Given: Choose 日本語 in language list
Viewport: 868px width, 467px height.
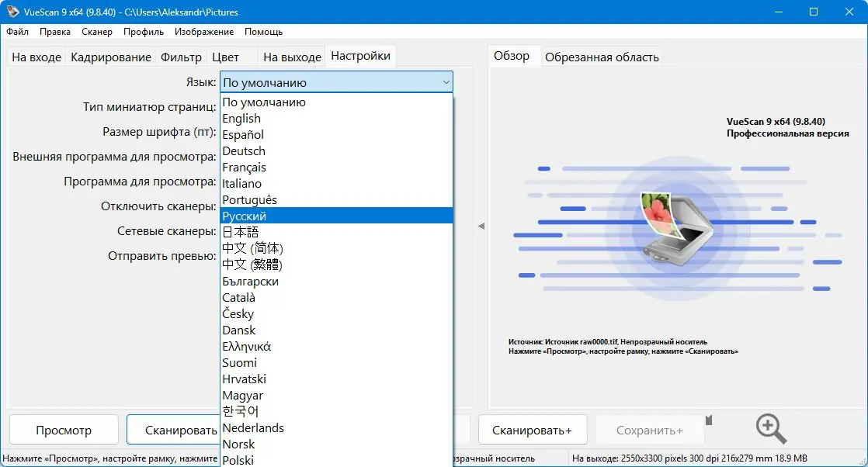Looking at the screenshot, I should coord(337,232).
